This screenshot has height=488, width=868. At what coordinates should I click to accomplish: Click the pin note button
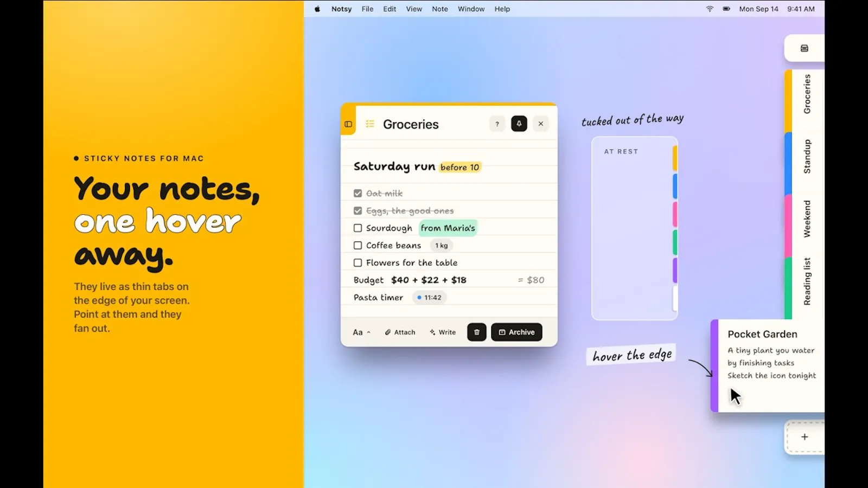(519, 124)
